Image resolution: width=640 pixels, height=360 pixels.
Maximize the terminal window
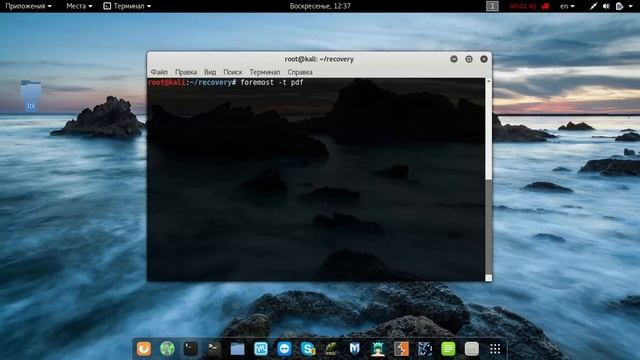pyautogui.click(x=469, y=59)
